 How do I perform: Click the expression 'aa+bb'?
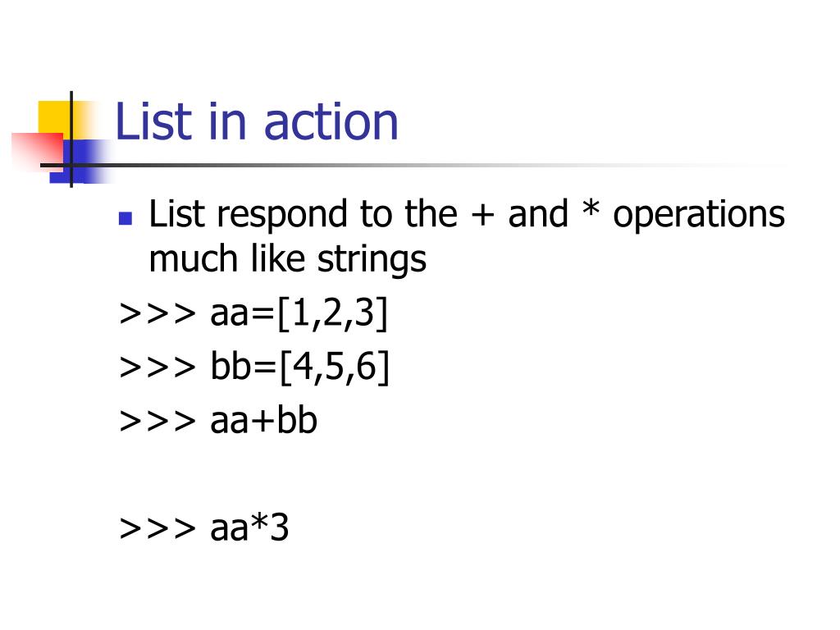263,421
